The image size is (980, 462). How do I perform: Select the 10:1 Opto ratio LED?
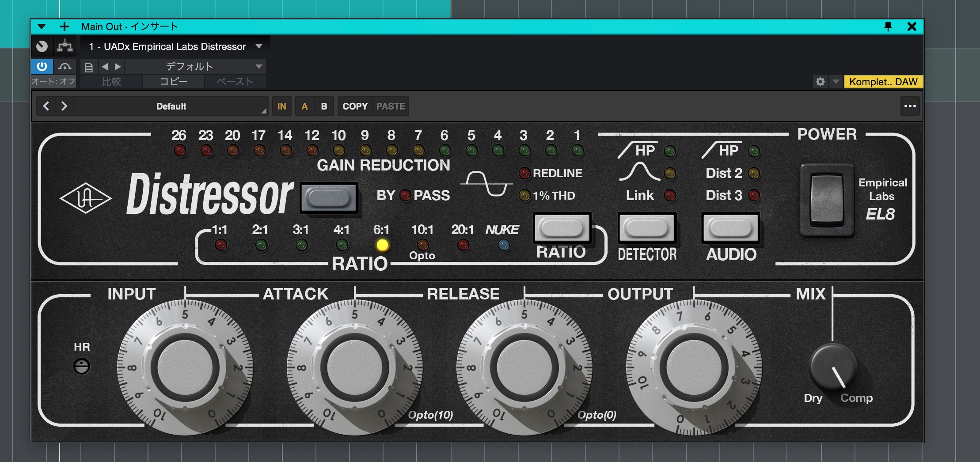423,245
